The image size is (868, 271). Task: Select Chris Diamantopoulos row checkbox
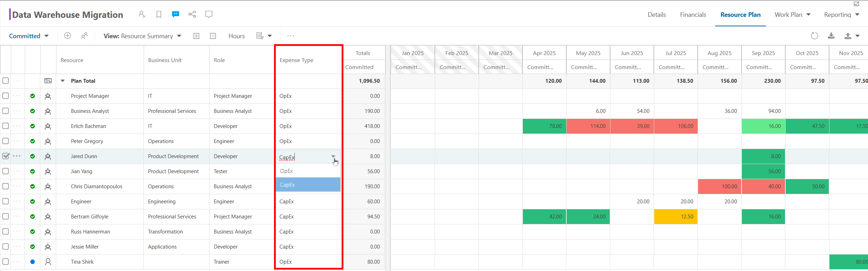coord(6,186)
